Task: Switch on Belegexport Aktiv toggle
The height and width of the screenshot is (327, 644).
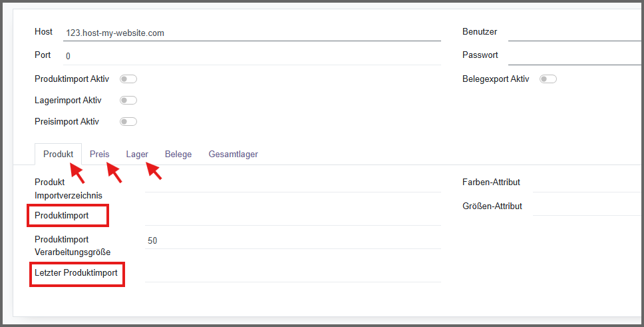Action: pyautogui.click(x=548, y=79)
